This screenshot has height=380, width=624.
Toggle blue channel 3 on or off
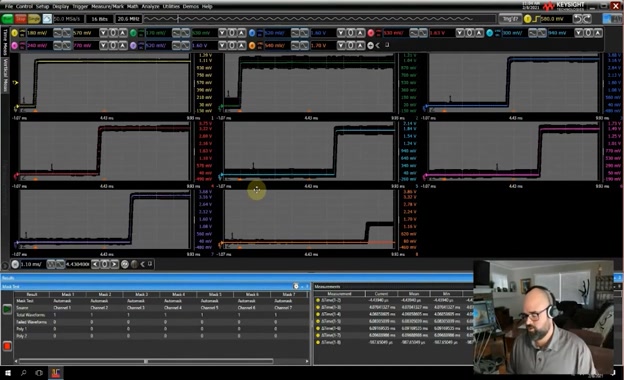pos(252,33)
